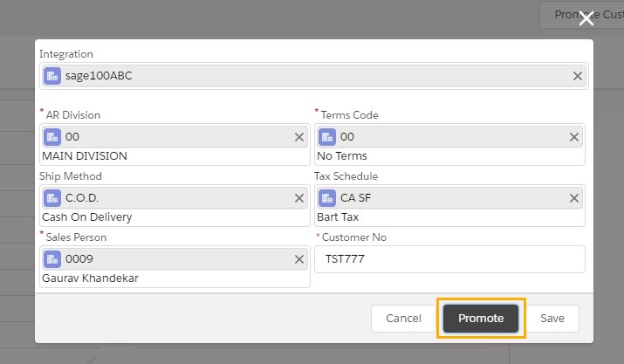
Task: Click the record icon beside C.O.D.
Action: (x=52, y=198)
